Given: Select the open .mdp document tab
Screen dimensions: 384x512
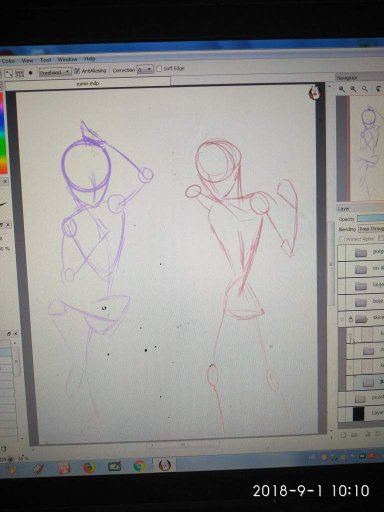Looking at the screenshot, I should pos(88,83).
